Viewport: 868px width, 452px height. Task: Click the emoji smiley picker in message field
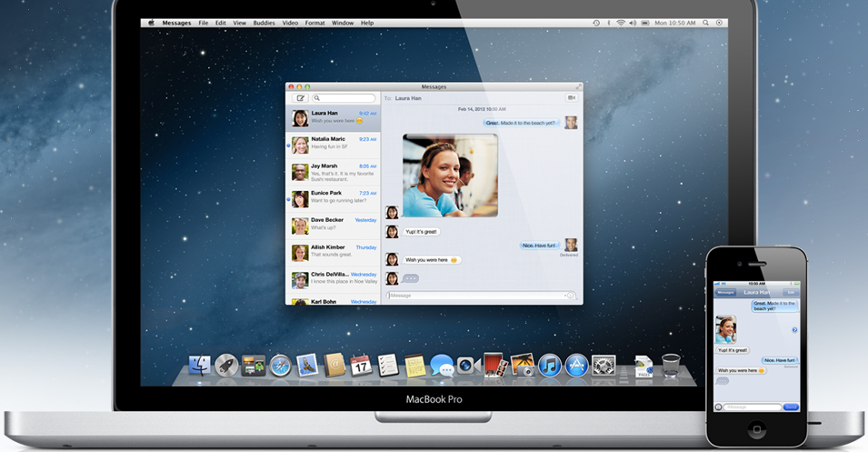click(570, 296)
